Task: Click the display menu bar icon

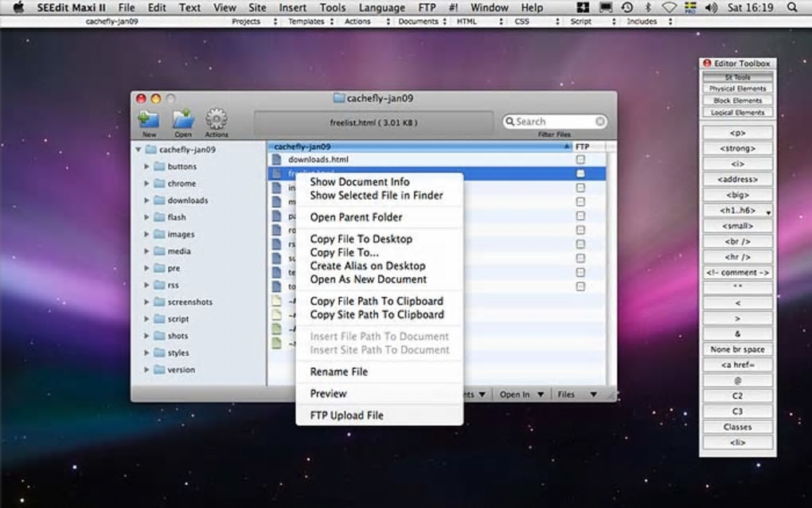Action: click(x=605, y=7)
